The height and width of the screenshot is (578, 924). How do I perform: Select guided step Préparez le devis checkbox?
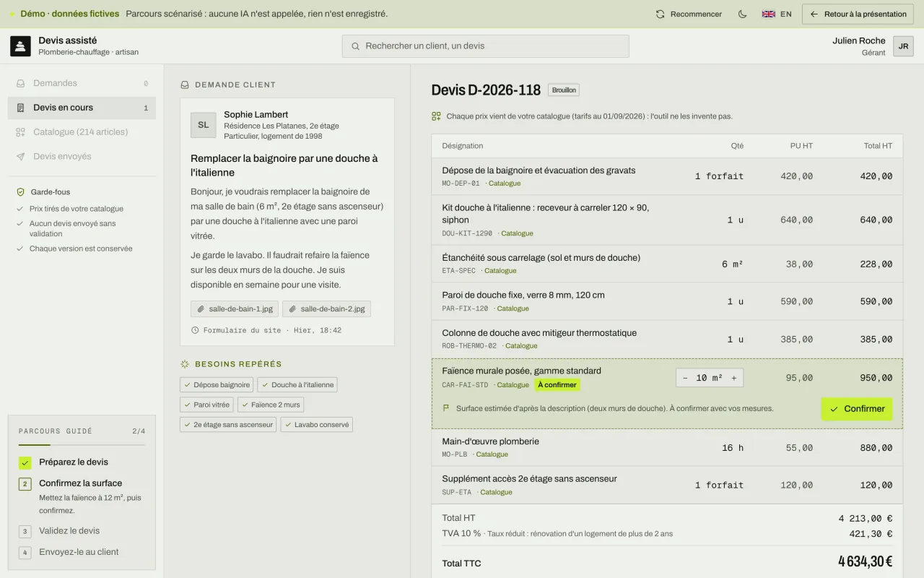[x=25, y=462]
